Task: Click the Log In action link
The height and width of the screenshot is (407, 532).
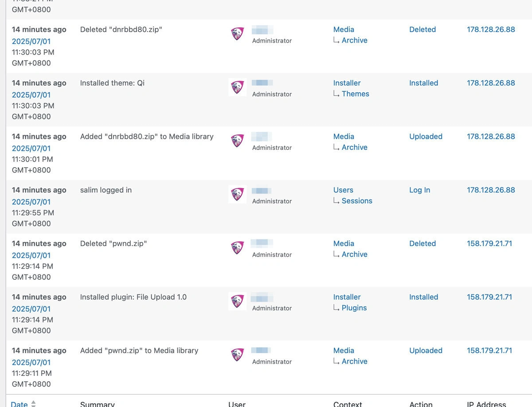Action: pyautogui.click(x=419, y=190)
